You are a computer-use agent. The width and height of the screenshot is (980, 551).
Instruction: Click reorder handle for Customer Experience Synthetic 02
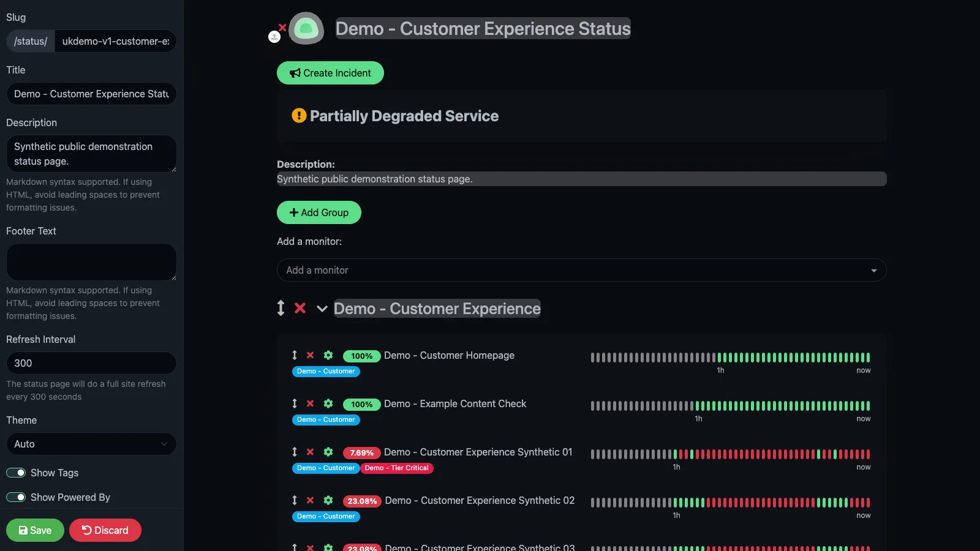(295, 500)
